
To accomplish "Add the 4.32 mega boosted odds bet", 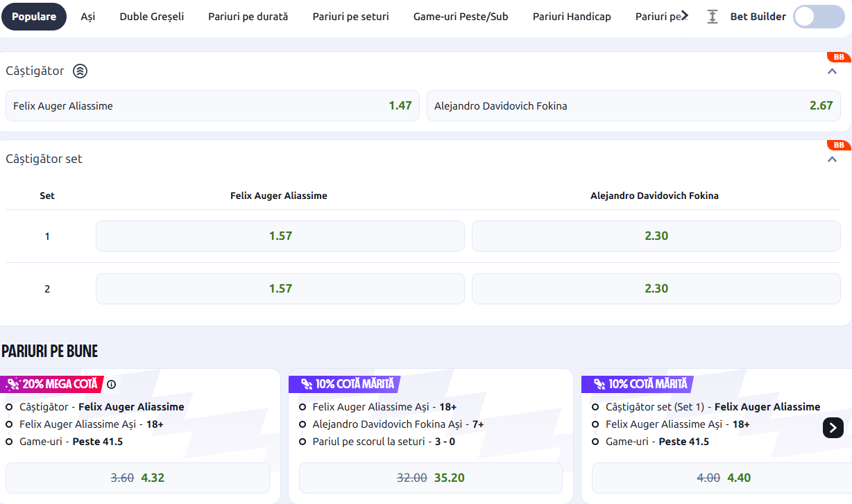I will [137, 478].
